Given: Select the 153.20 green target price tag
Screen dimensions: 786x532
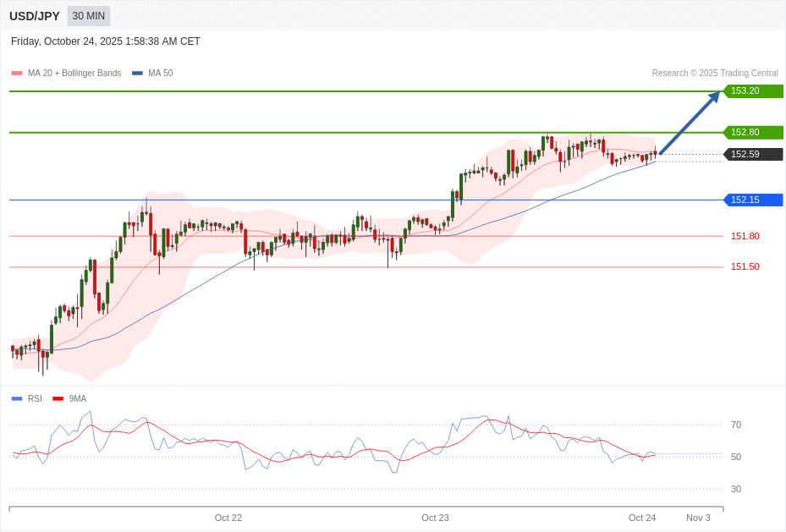Looking at the screenshot, I should [753, 91].
